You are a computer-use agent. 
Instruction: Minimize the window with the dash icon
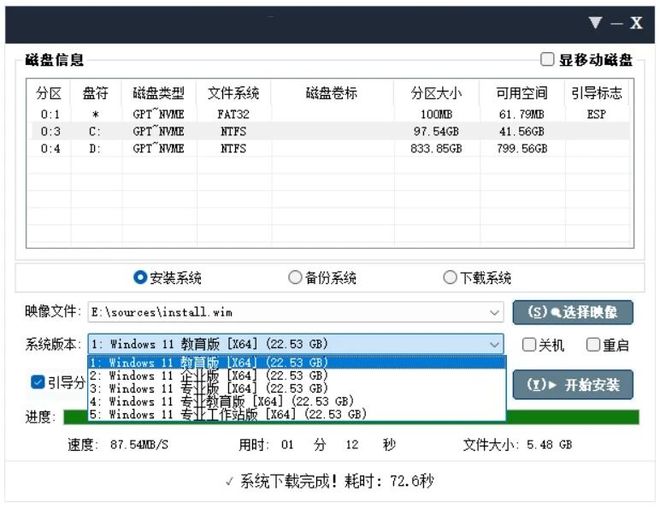pyautogui.click(x=616, y=24)
